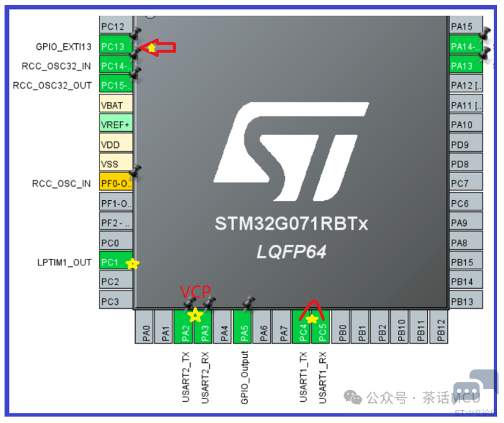The height and width of the screenshot is (423, 504).
Task: Click the RCC_OSC32_OUT signal label
Action: point(52,86)
